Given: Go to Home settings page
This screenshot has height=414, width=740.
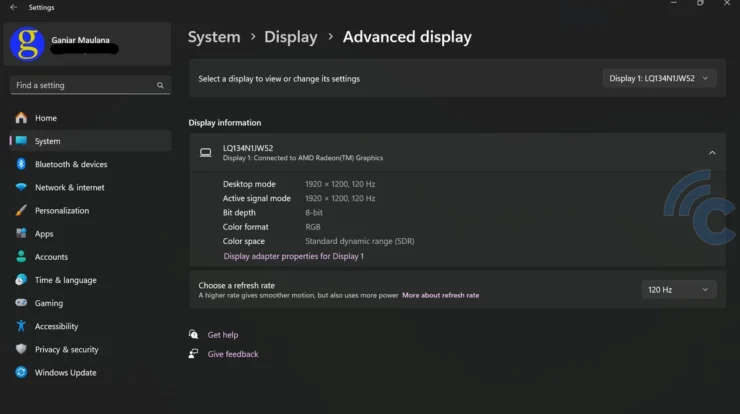Looking at the screenshot, I should pos(90,118).
